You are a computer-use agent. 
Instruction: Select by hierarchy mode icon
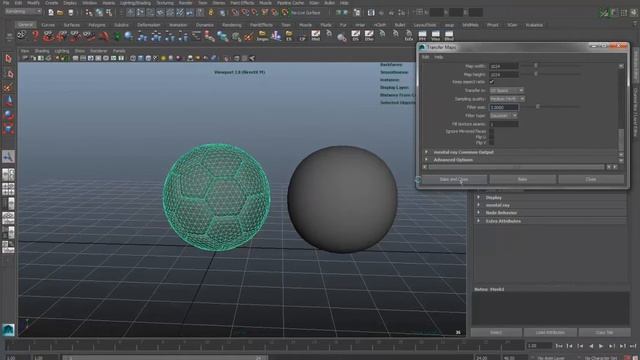point(89,13)
